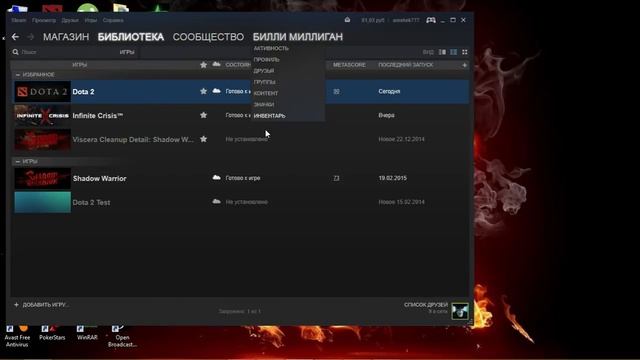Open Big Picture mode controller icon
Screen dimensions: 640x360
[x=431, y=20]
